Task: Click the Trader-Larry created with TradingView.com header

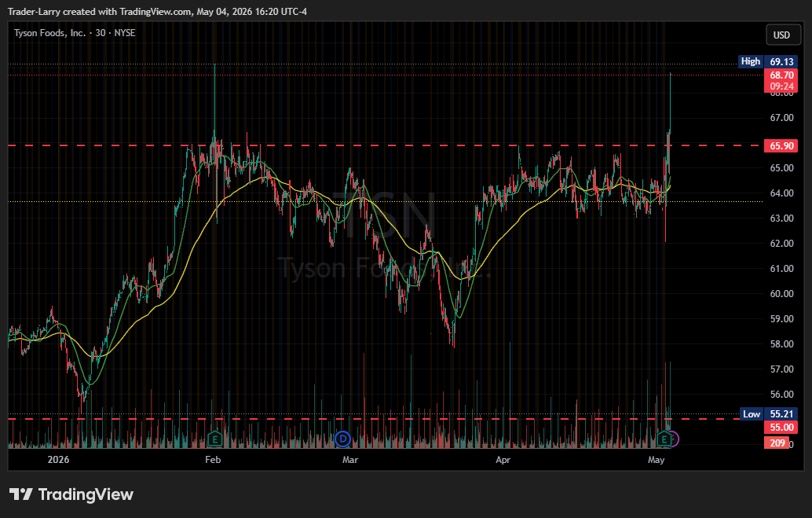Action: [x=157, y=12]
